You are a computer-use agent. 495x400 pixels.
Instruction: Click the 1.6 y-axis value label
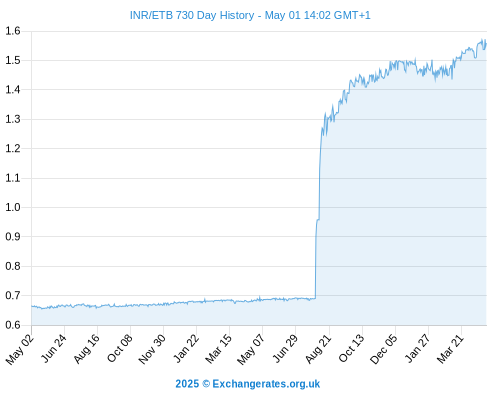tap(13, 31)
